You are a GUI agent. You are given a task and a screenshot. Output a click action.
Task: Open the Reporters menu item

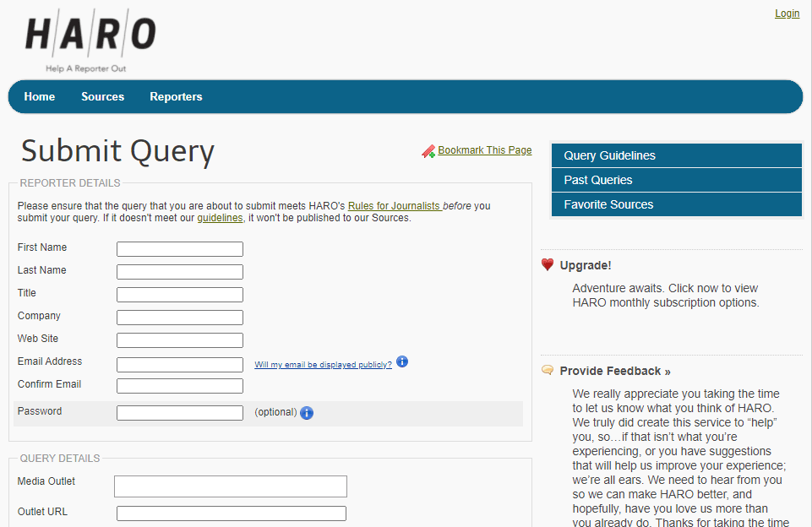pos(176,97)
